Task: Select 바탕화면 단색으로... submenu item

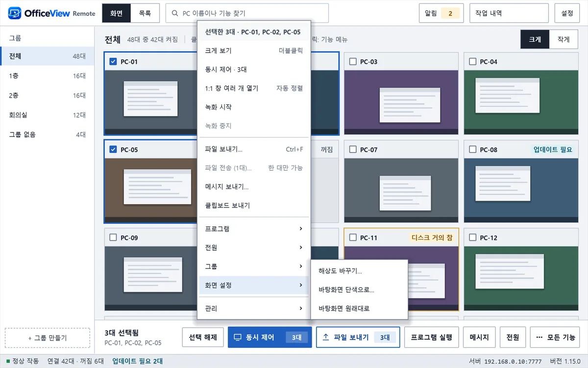Action: tap(359, 290)
